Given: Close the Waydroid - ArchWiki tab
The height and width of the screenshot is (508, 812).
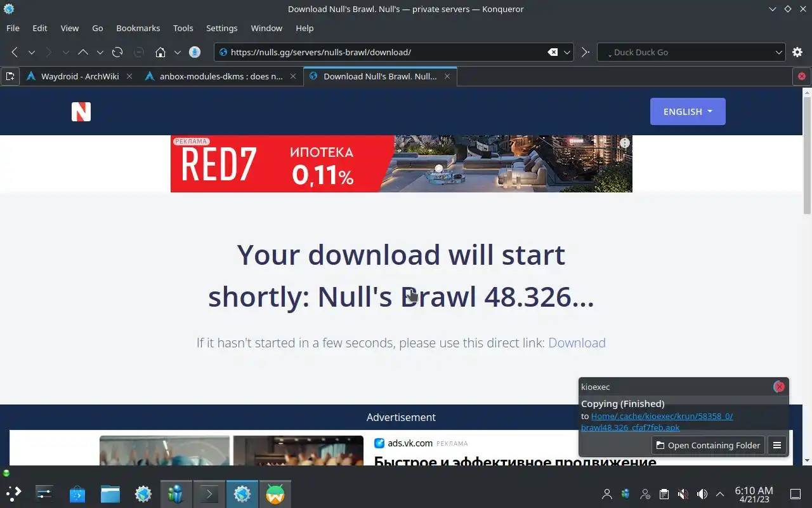Looking at the screenshot, I should point(129,76).
